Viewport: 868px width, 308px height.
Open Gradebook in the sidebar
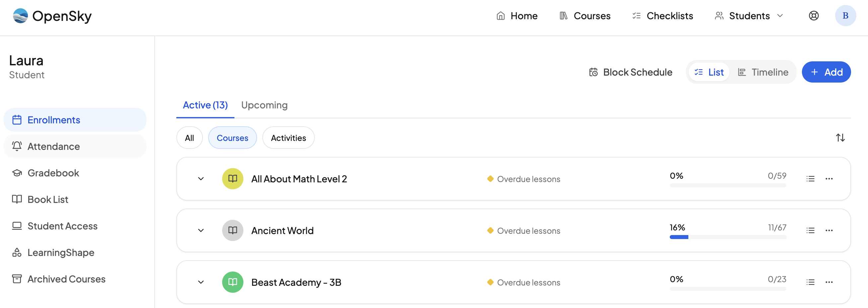[x=75, y=173]
